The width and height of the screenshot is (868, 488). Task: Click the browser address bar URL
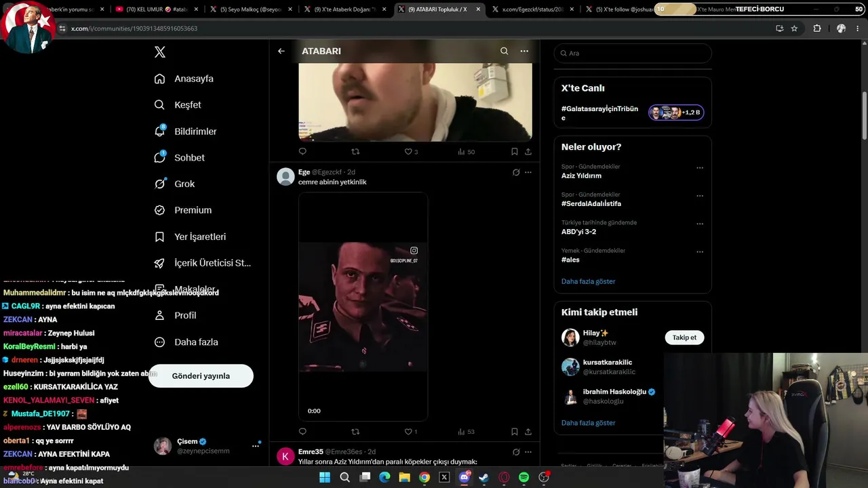(x=134, y=28)
